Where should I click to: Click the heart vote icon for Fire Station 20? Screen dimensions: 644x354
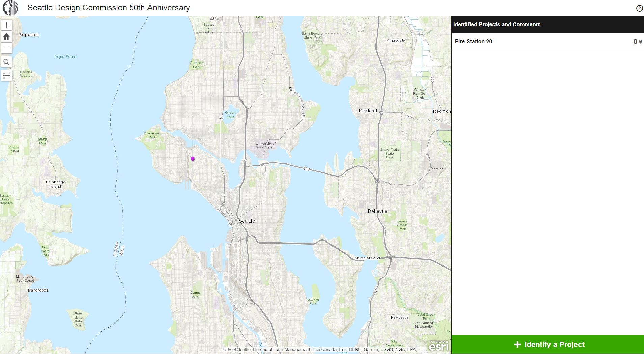pyautogui.click(x=640, y=42)
